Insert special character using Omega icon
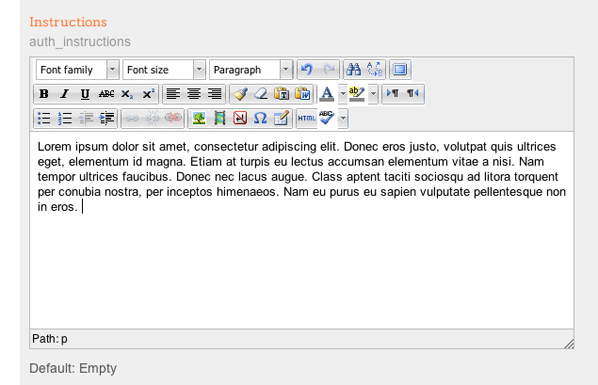598x385 pixels. (260, 118)
